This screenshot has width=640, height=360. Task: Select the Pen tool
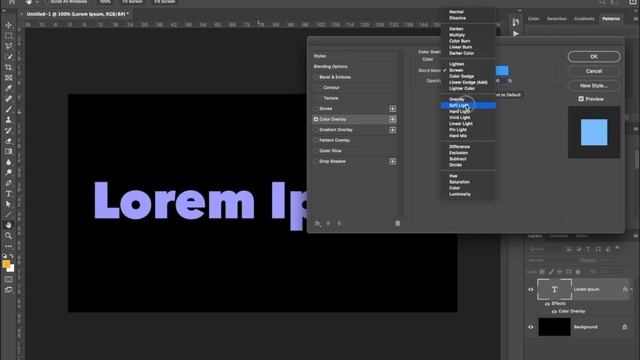coord(8,183)
